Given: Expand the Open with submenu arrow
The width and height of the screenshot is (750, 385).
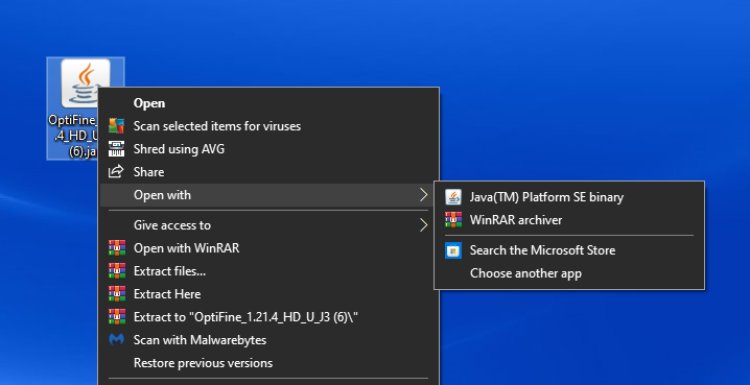Looking at the screenshot, I should 423,195.
